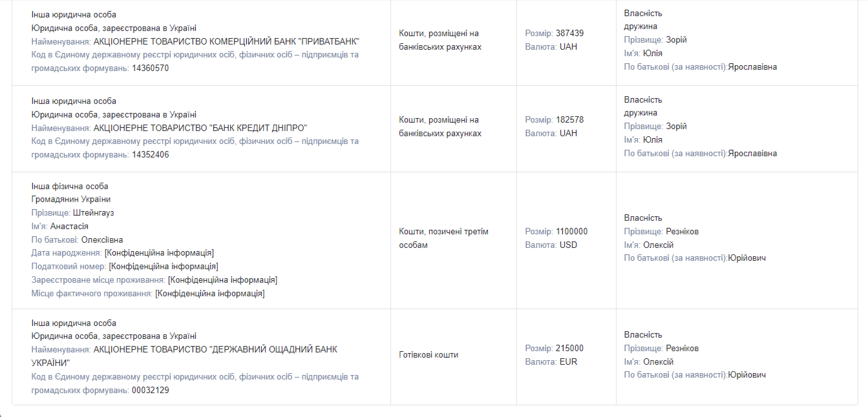The image size is (868, 417).
Task: Click owner patronymic Ярославівна in second row
Action: 752,154
